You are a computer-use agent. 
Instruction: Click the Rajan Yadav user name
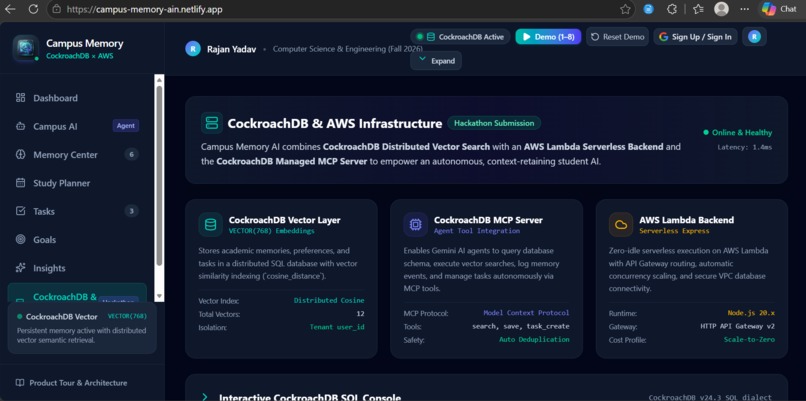pyautogui.click(x=231, y=49)
